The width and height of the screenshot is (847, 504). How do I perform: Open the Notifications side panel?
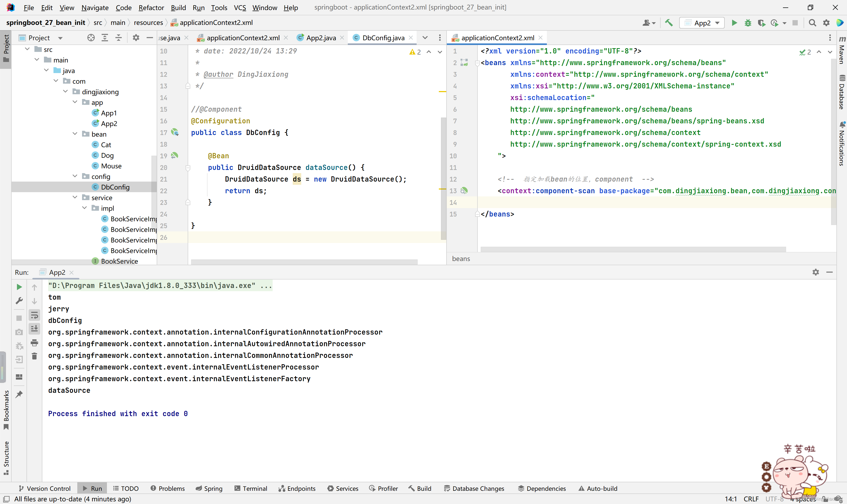842,144
